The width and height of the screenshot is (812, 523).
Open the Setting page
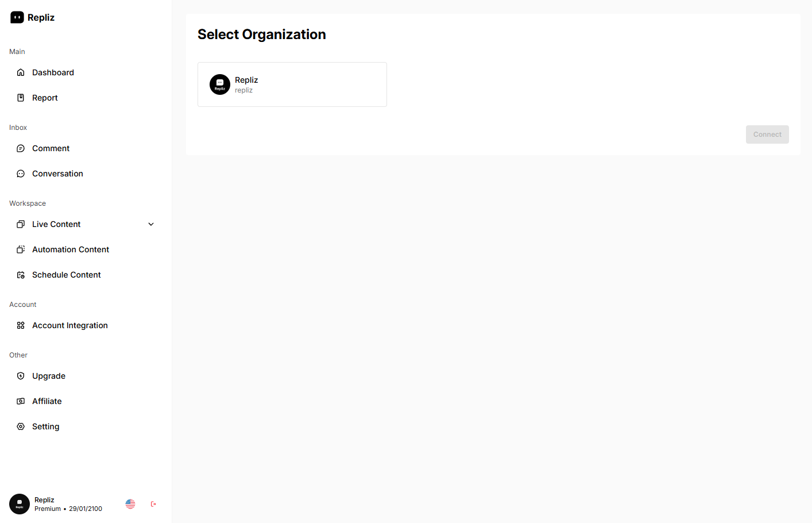(x=45, y=426)
